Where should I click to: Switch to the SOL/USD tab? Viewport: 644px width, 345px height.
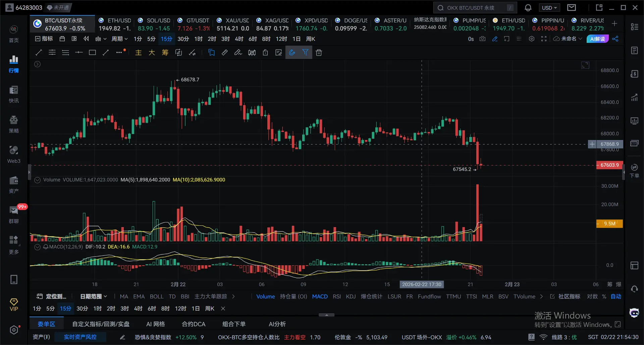(154, 24)
